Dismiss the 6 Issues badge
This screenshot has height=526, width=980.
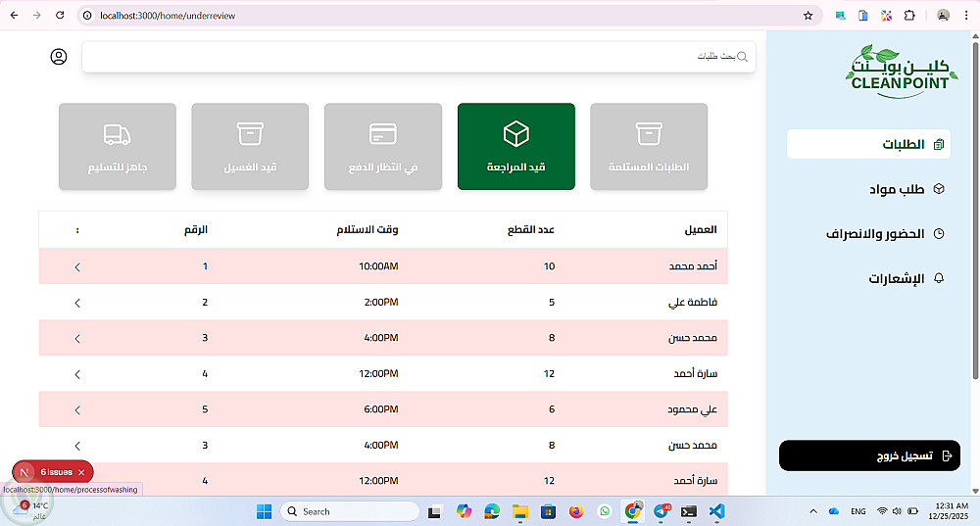click(81, 472)
